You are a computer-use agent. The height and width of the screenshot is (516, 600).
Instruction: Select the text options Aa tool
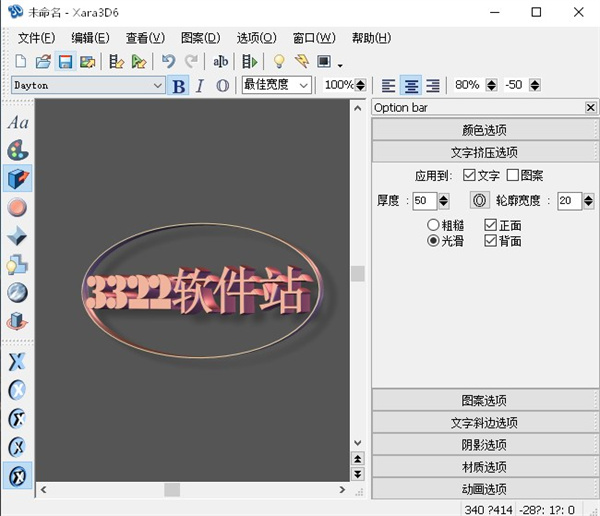[18, 123]
